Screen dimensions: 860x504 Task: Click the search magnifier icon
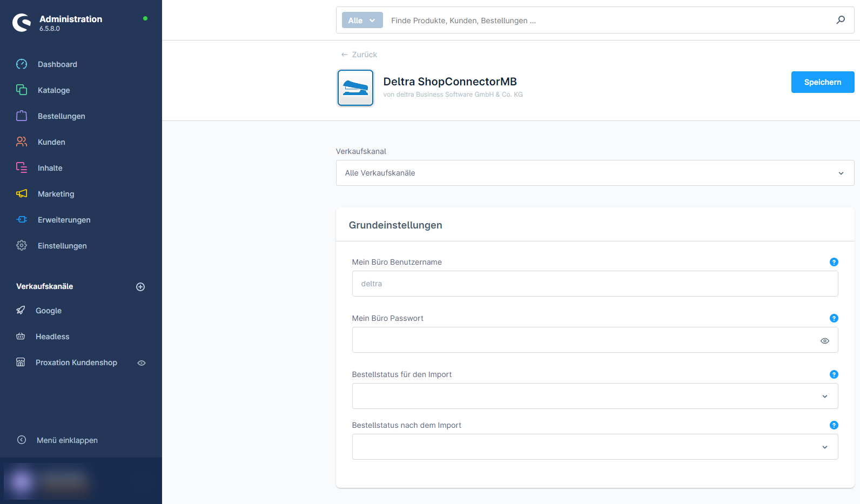click(841, 20)
